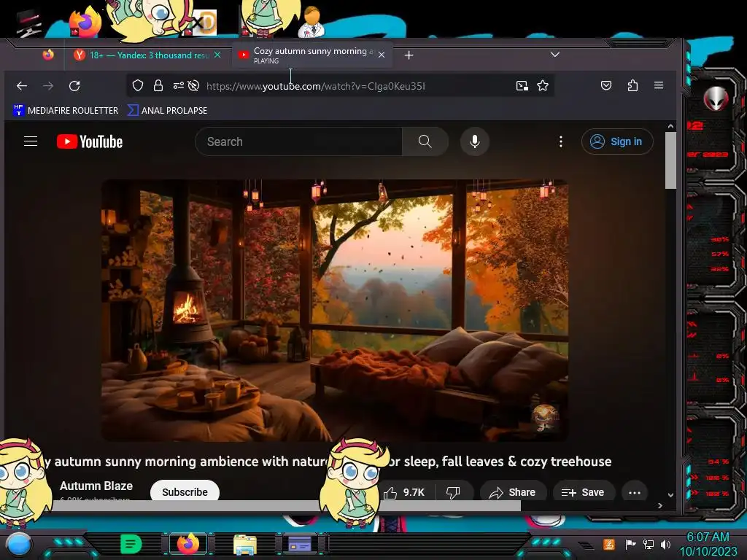
Task: Open the tracking protection shield icon
Action: [138, 86]
